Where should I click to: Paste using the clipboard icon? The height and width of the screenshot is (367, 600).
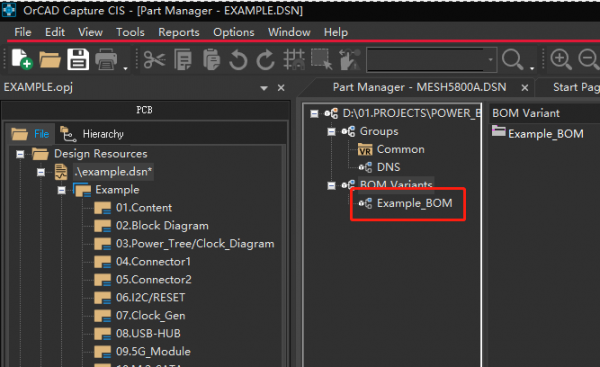pyautogui.click(x=211, y=60)
